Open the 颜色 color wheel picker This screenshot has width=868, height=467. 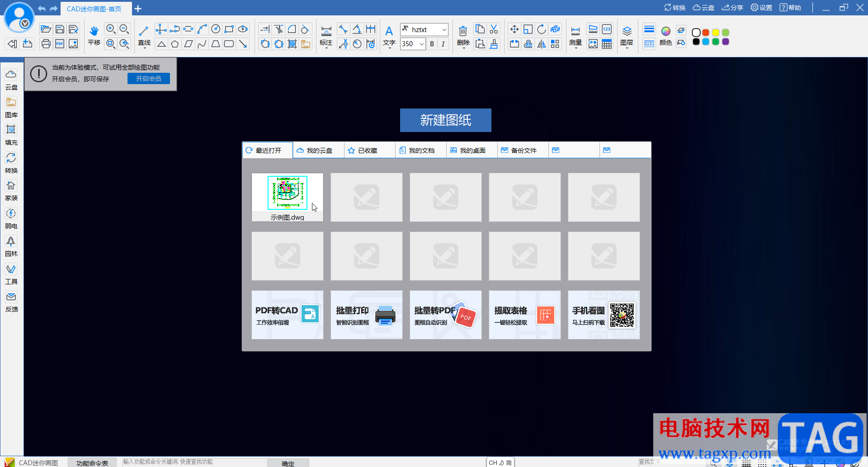(x=665, y=36)
